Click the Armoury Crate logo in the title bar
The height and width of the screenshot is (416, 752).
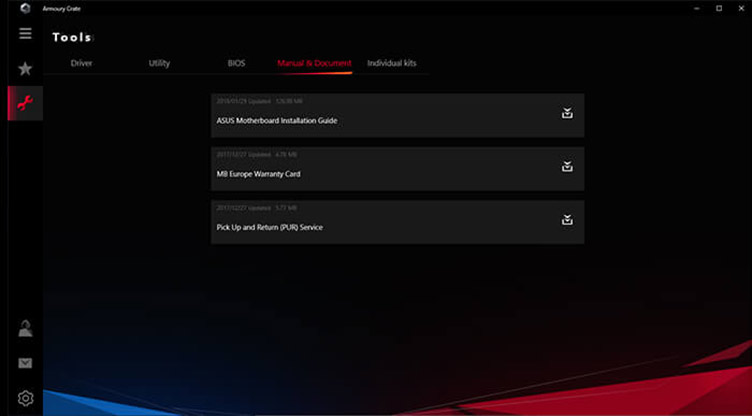pyautogui.click(x=25, y=8)
